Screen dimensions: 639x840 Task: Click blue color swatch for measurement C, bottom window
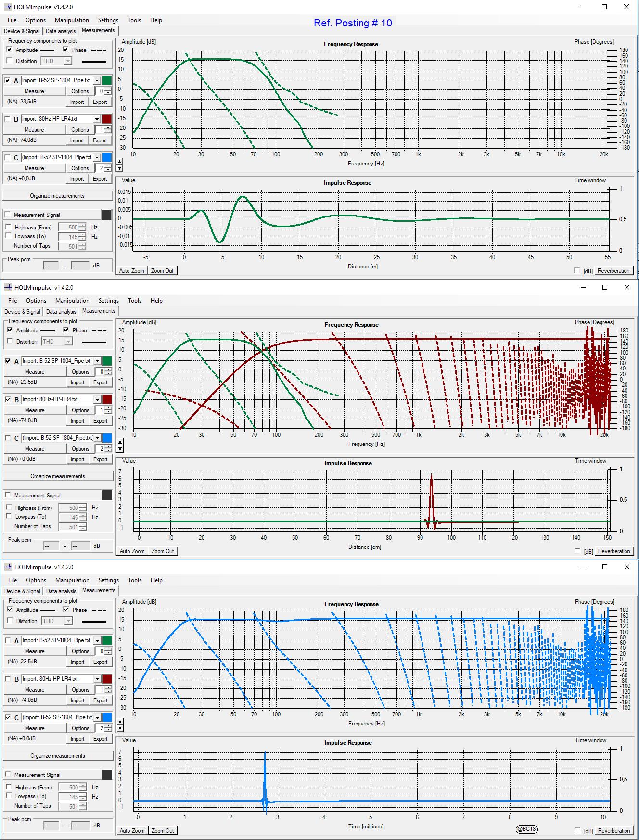click(x=107, y=717)
